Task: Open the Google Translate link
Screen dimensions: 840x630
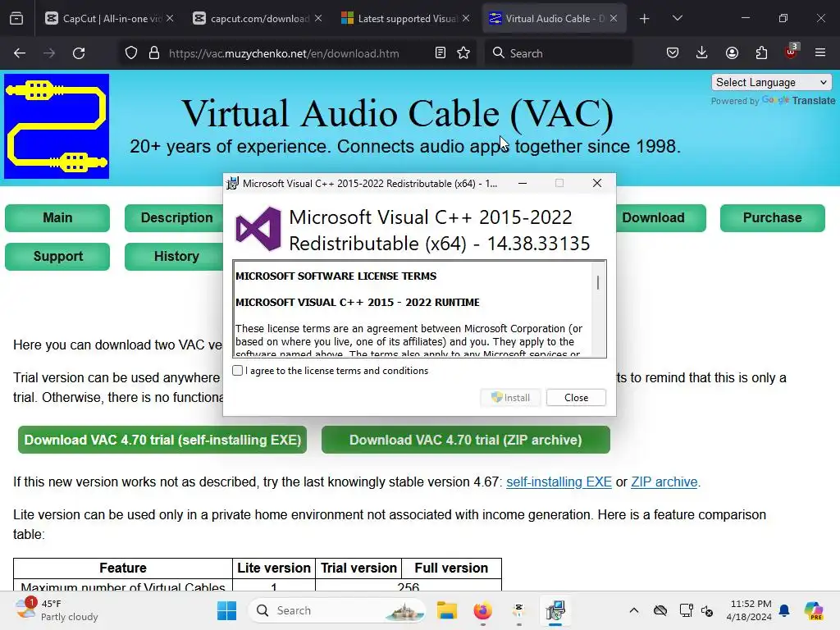Action: [x=798, y=101]
